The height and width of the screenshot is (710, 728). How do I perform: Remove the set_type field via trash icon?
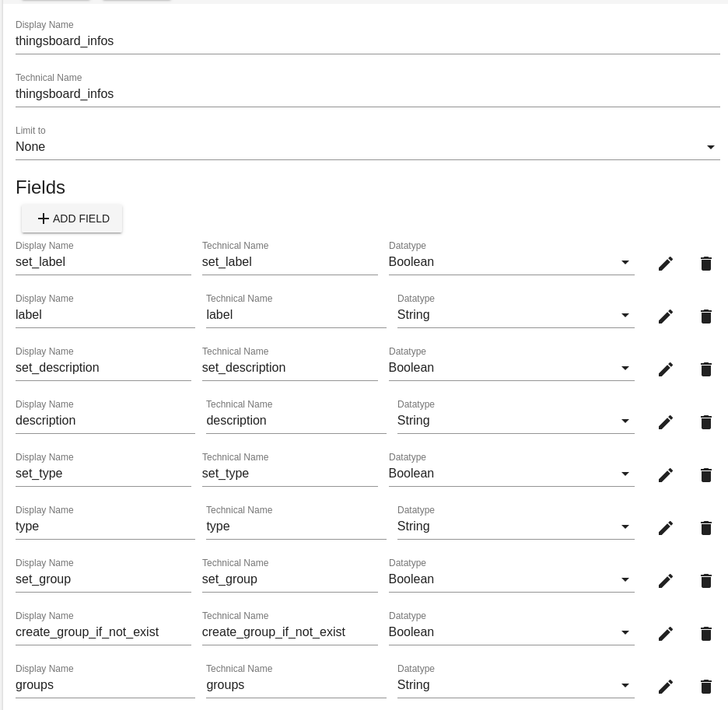click(706, 475)
